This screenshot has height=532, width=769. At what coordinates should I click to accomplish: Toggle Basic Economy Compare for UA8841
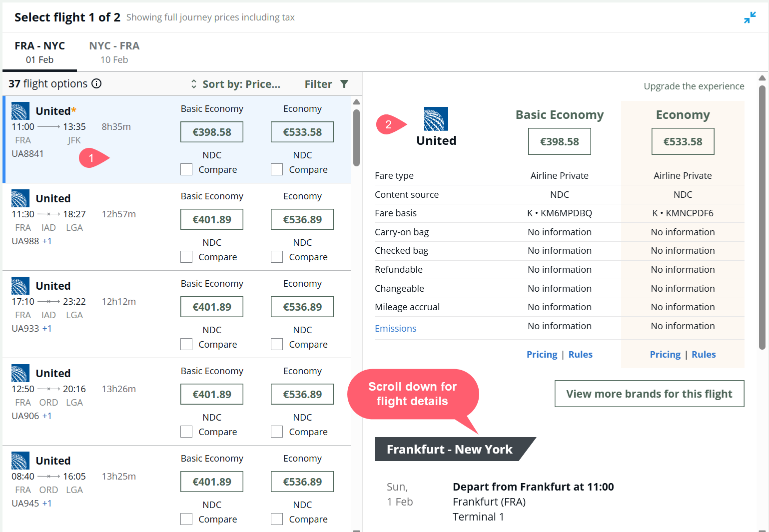pos(186,169)
